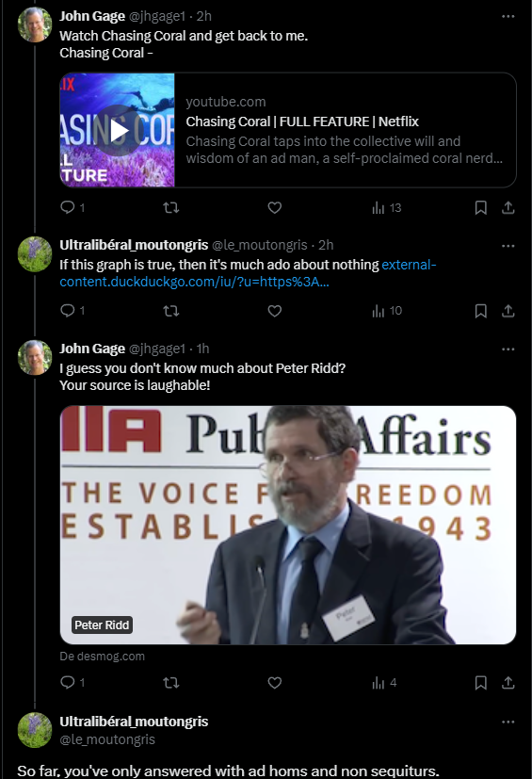Image resolution: width=532 pixels, height=779 pixels.
Task: Reply to the Peter Ridd tweet
Action: [x=68, y=682]
